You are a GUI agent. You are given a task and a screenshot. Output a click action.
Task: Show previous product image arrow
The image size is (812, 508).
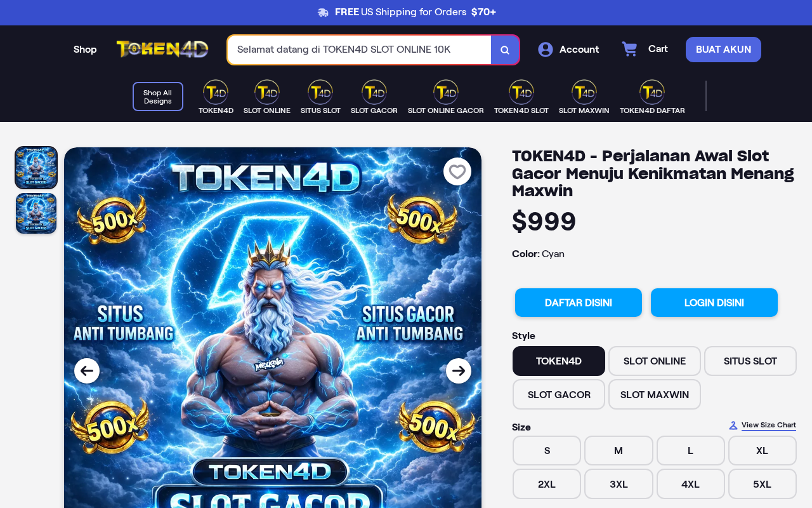(x=87, y=371)
